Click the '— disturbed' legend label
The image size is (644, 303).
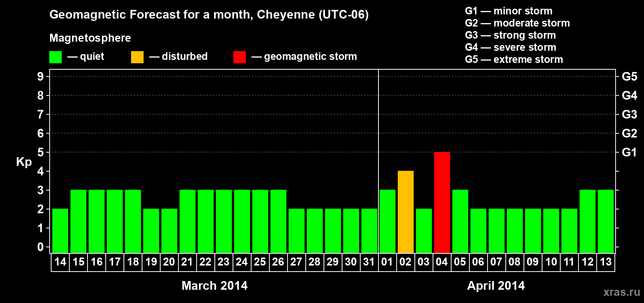tap(178, 56)
